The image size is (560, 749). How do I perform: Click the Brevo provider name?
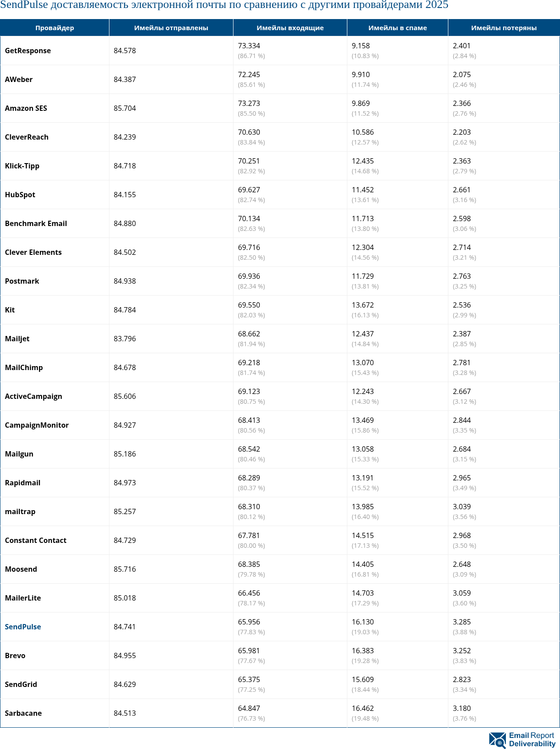[x=15, y=655]
